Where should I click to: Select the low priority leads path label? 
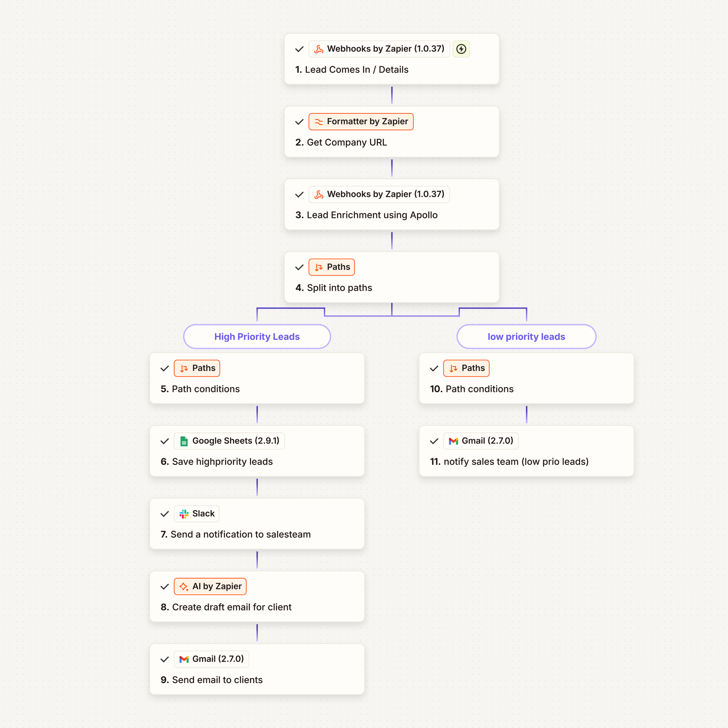pyautogui.click(x=526, y=336)
